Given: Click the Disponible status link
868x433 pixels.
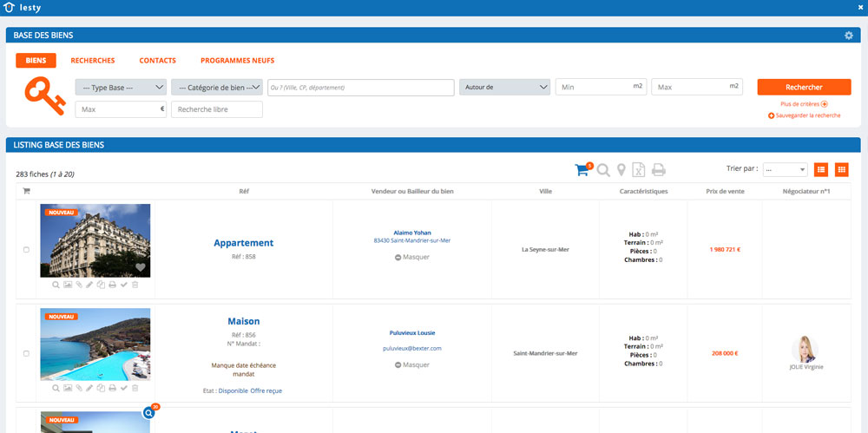Looking at the screenshot, I should click(233, 390).
